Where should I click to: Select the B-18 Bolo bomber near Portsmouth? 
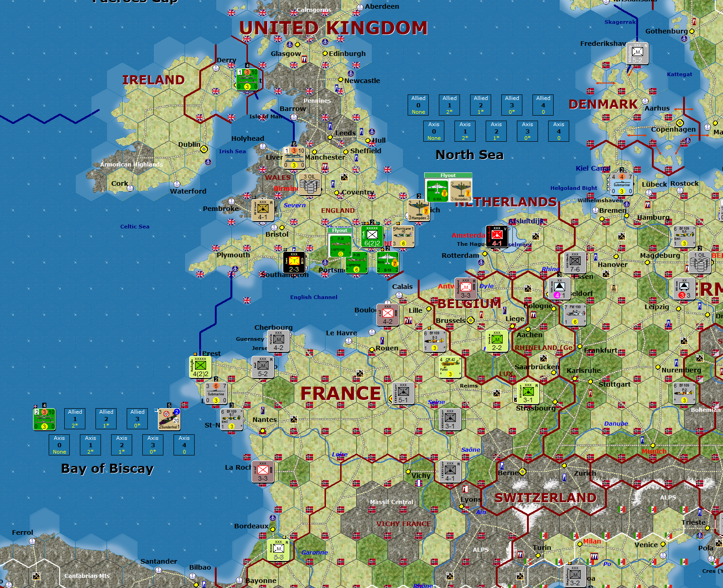[x=387, y=262]
